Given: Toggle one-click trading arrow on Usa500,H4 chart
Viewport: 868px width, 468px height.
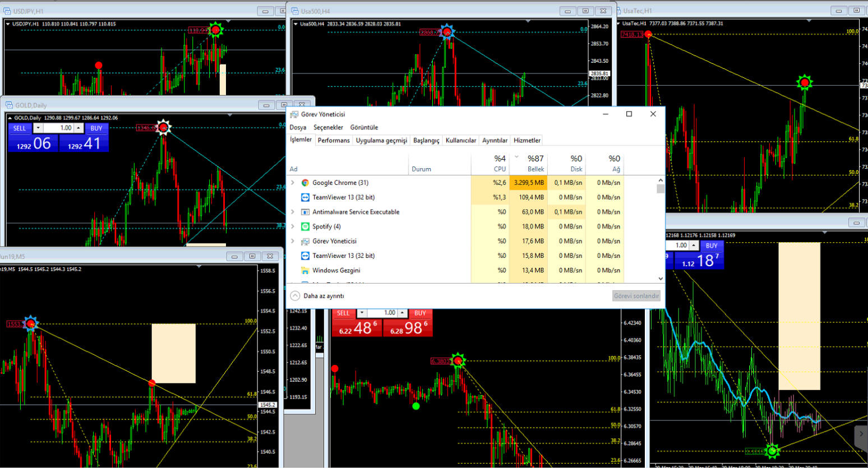Looking at the screenshot, I should point(296,24).
